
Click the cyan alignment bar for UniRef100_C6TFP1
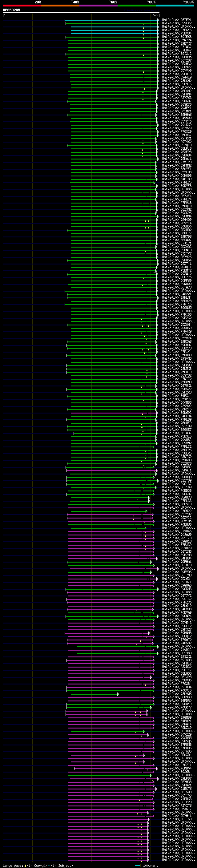(112, 20)
